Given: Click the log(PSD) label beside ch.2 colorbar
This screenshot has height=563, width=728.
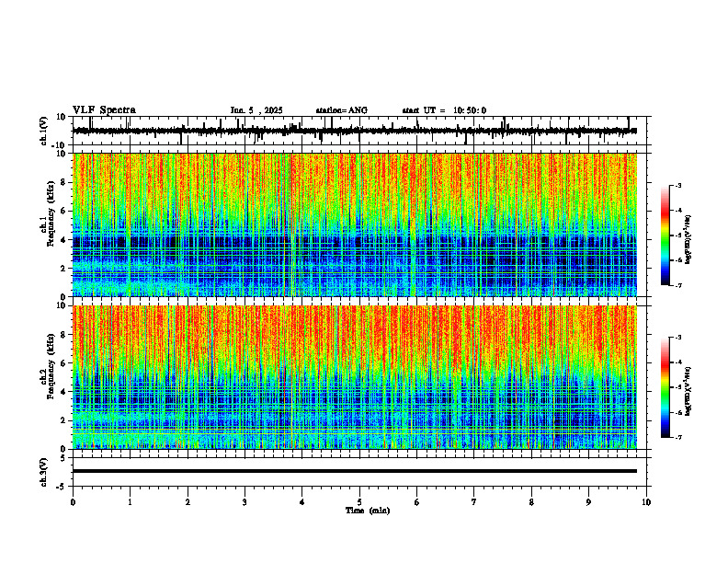Looking at the screenshot, I should (x=689, y=391).
